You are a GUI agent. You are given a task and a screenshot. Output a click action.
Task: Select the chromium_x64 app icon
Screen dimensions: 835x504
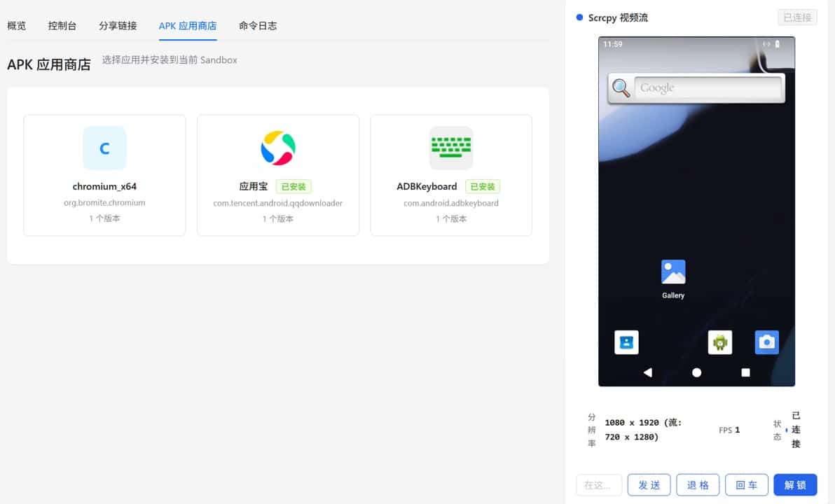coord(104,148)
